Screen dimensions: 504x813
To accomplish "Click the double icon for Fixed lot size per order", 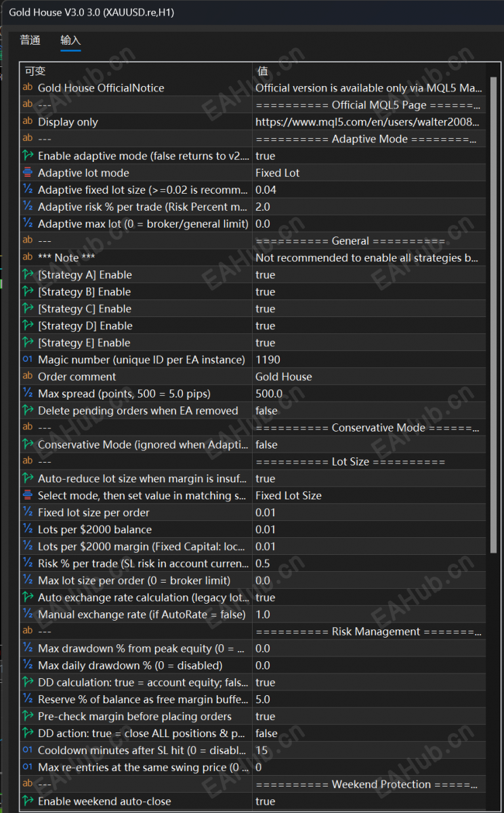I will (x=28, y=512).
